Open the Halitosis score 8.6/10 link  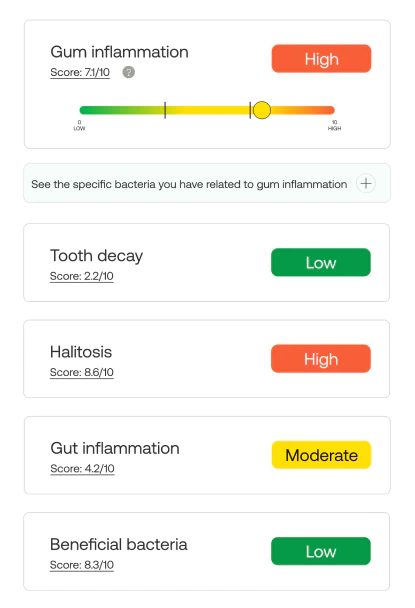[x=81, y=372]
